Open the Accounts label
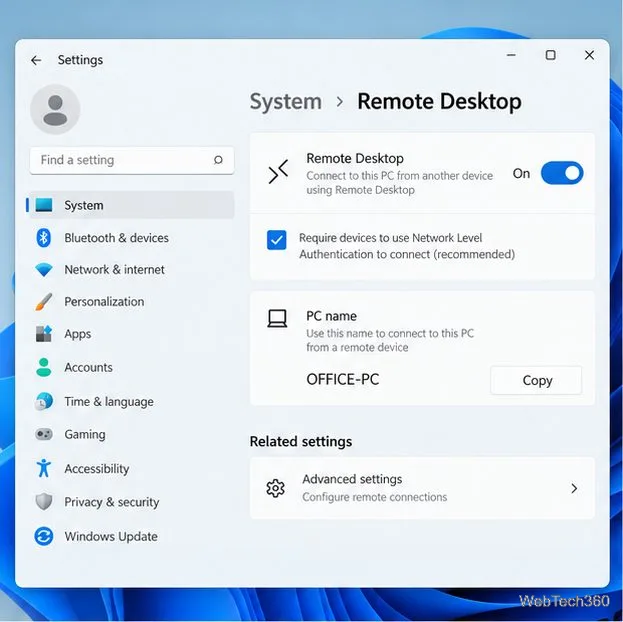The width and height of the screenshot is (623, 622). pos(89,367)
